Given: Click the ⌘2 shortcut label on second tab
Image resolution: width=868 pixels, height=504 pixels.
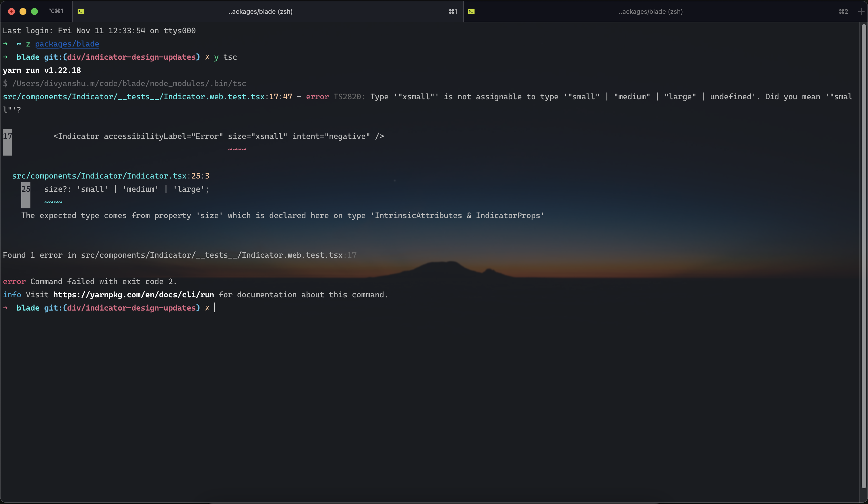Looking at the screenshot, I should coord(843,11).
